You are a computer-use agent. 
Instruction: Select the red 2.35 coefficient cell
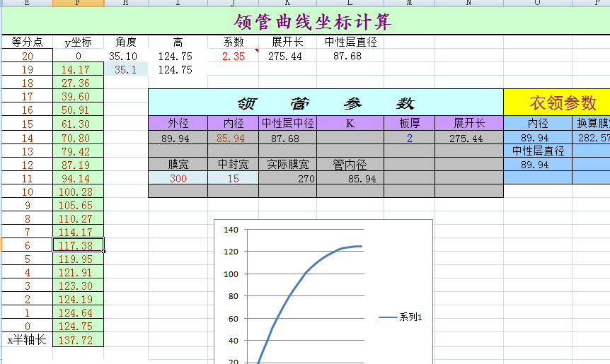(x=234, y=56)
